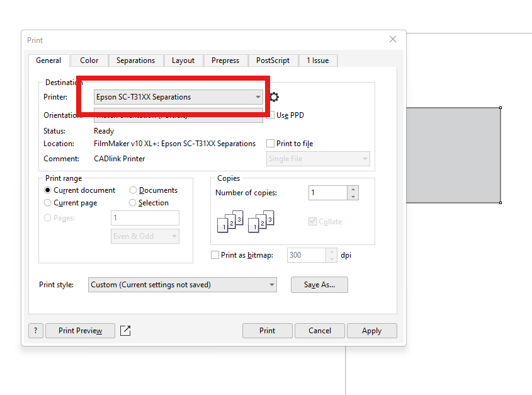
Task: Open the pop-out print preview icon
Action: click(125, 331)
